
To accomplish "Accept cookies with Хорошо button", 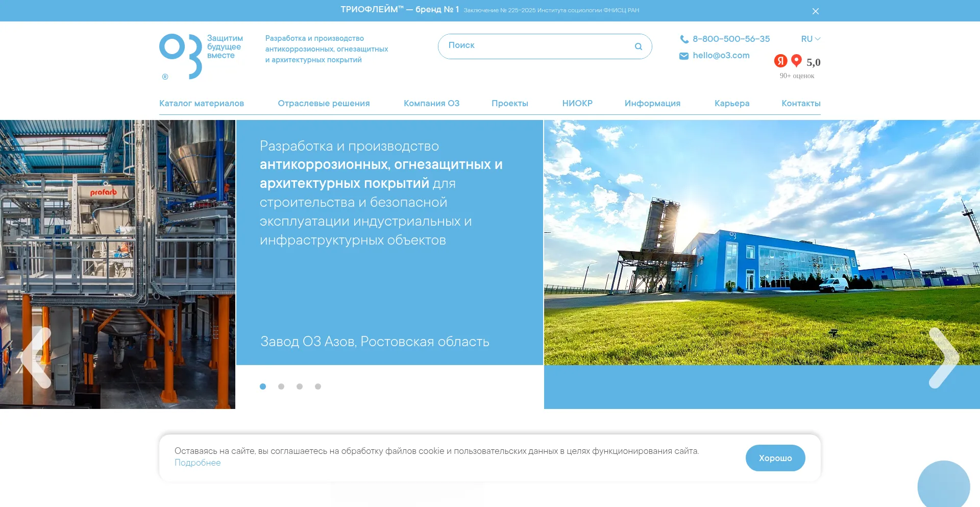I will (775, 458).
